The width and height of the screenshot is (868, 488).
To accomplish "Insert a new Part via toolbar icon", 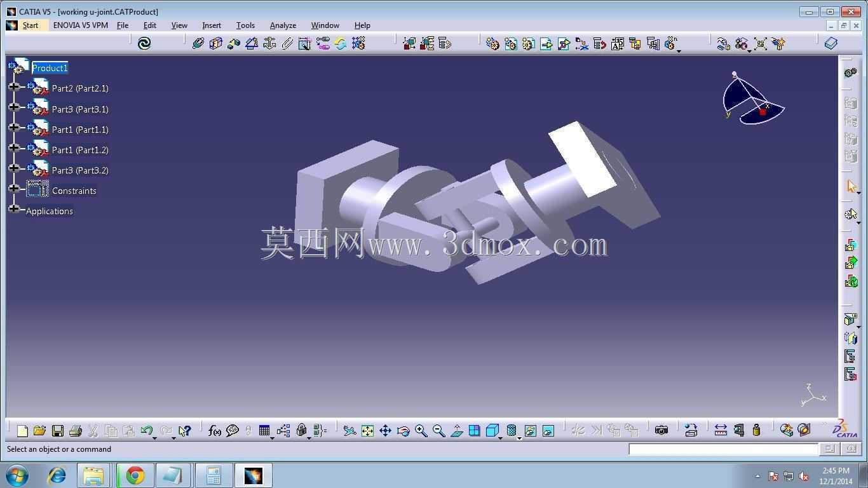I will tap(528, 43).
